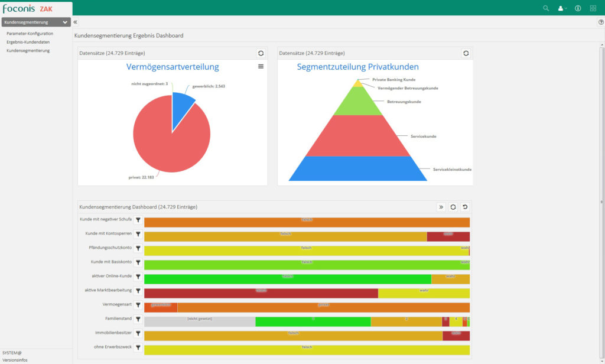
Task: Refresh the Kundensegmentierung Dashboard panel
Action: coord(453,207)
